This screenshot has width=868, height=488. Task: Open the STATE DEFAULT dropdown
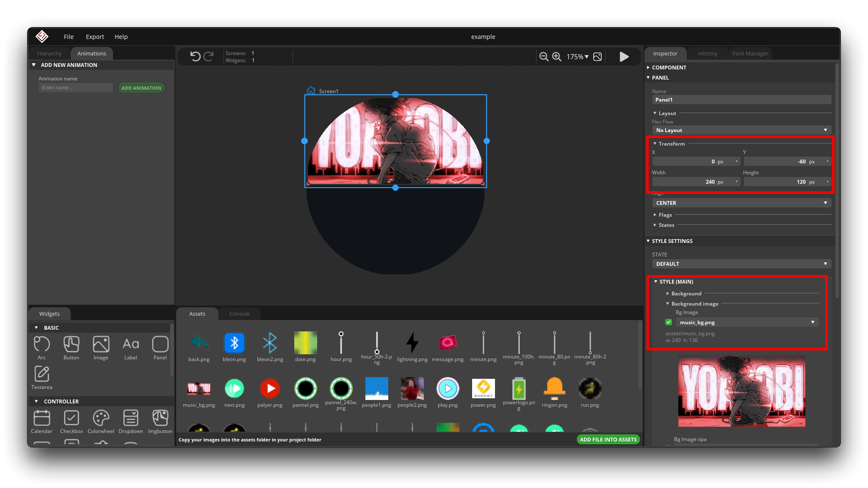pyautogui.click(x=741, y=264)
